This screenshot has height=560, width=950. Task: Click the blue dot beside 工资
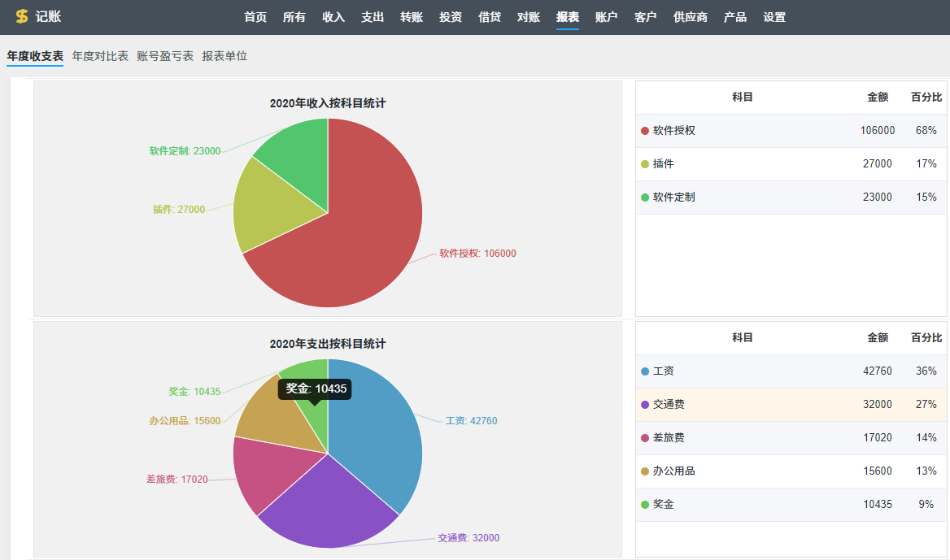pyautogui.click(x=645, y=371)
